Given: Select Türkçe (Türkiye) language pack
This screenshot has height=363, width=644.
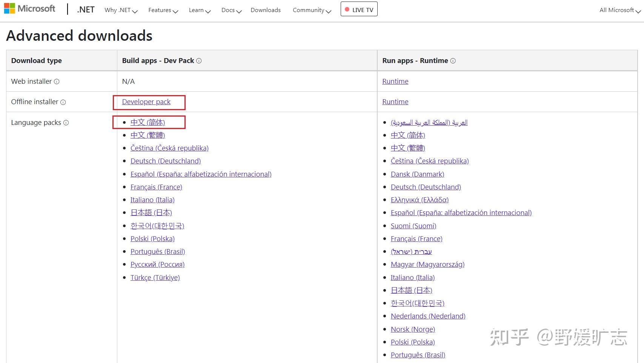Looking at the screenshot, I should [155, 278].
